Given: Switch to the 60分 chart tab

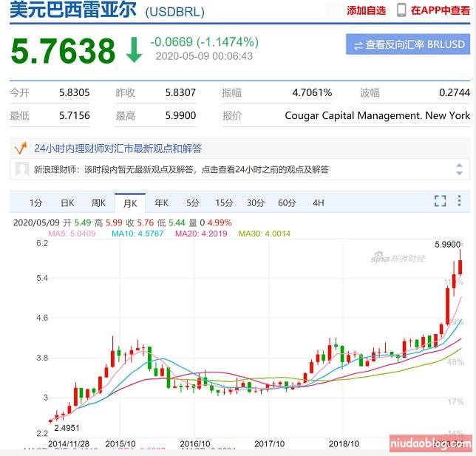Looking at the screenshot, I should [287, 203].
